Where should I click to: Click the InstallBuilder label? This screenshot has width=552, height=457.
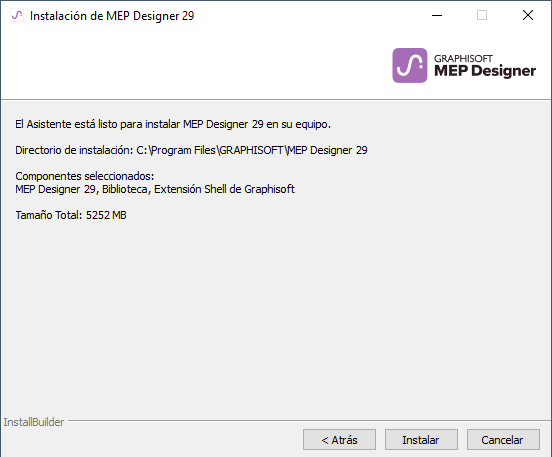click(34, 422)
